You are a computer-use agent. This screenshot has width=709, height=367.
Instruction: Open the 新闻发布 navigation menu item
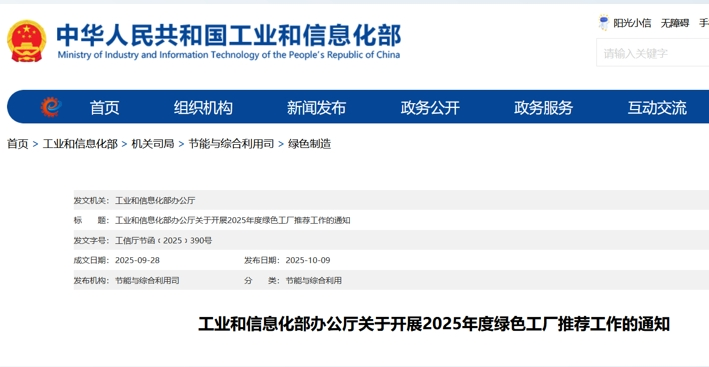[x=317, y=108]
